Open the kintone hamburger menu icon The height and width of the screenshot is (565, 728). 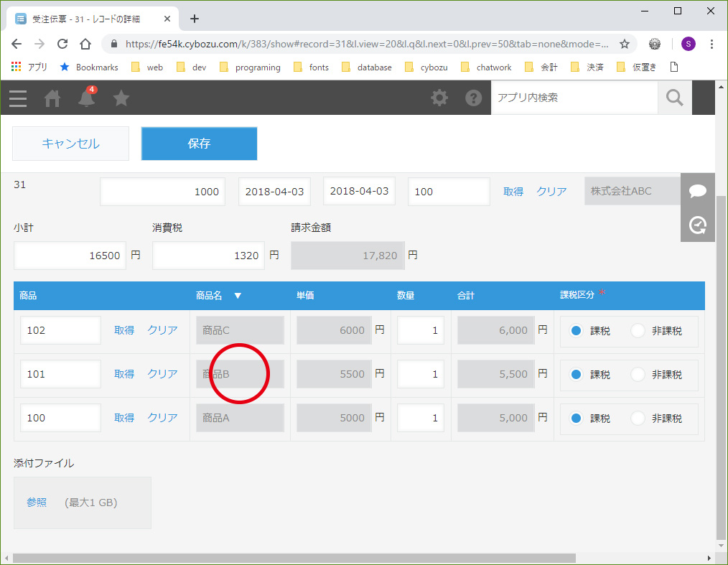[18, 98]
